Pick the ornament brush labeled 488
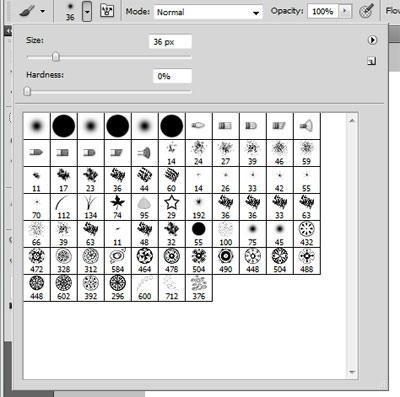This screenshot has width=400, height=397. (x=307, y=261)
